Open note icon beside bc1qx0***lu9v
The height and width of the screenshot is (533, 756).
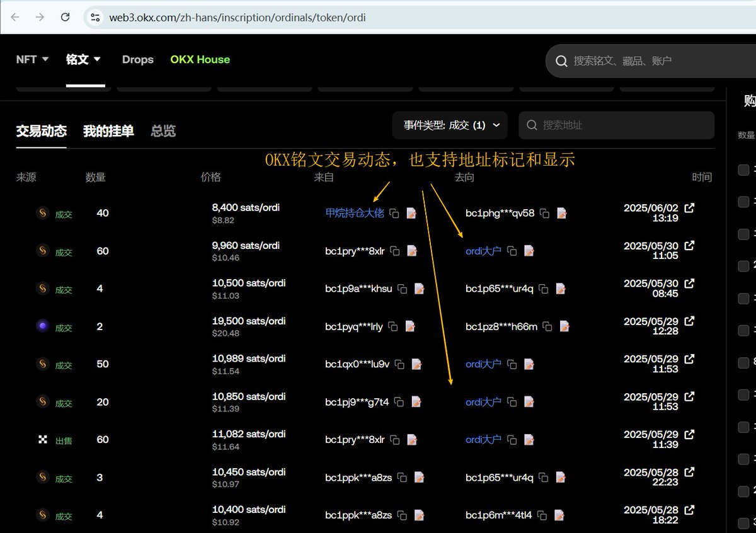pyautogui.click(x=416, y=365)
